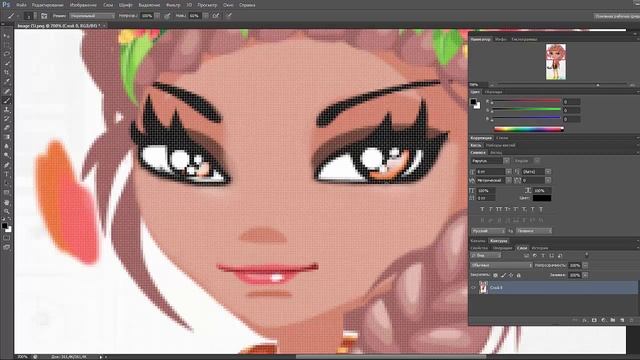Open the font family dropdown

(490, 161)
